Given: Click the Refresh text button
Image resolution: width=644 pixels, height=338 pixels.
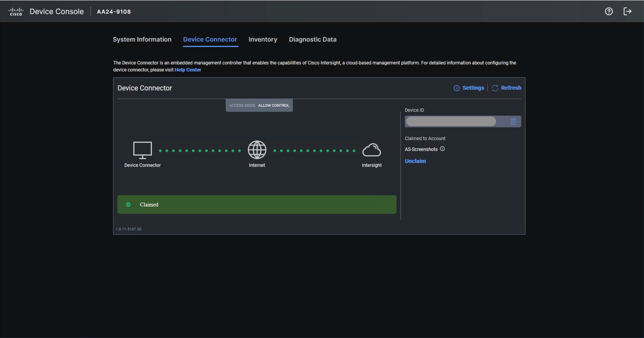Looking at the screenshot, I should coord(511,88).
